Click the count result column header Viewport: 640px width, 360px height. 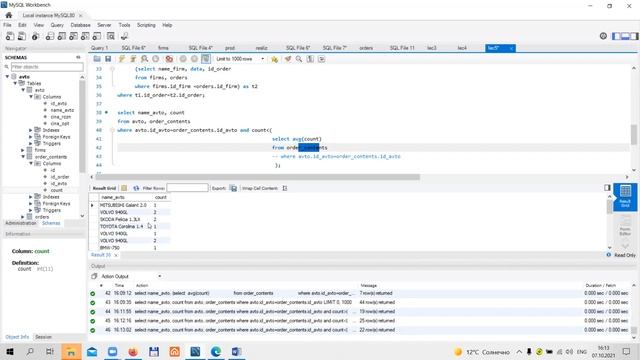[x=160, y=198]
